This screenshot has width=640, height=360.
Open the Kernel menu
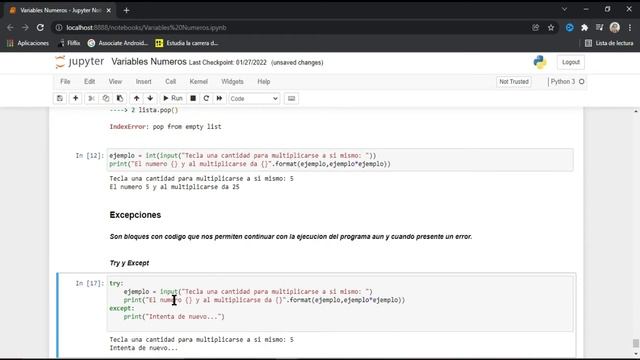click(199, 82)
